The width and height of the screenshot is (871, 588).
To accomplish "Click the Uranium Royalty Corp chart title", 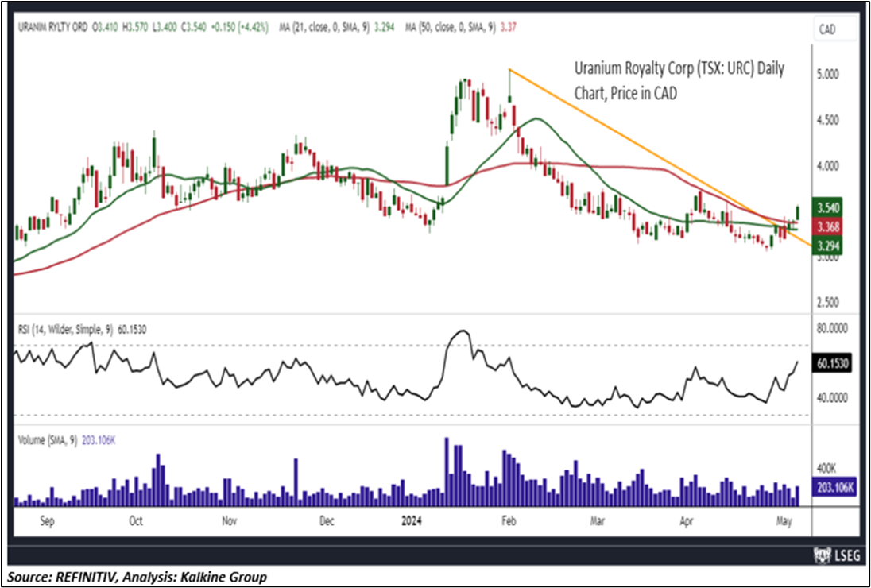I will pyautogui.click(x=679, y=82).
